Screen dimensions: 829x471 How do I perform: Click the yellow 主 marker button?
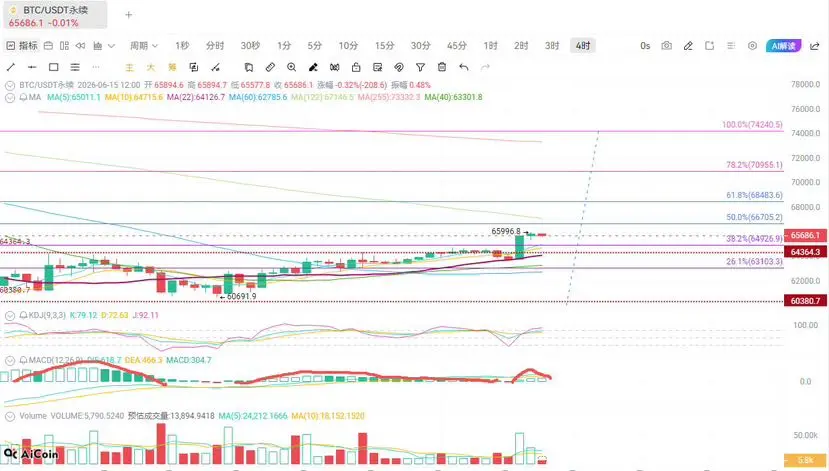[130, 68]
